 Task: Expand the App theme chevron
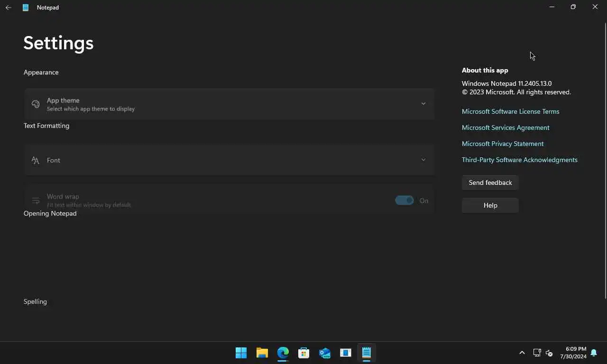(423, 104)
